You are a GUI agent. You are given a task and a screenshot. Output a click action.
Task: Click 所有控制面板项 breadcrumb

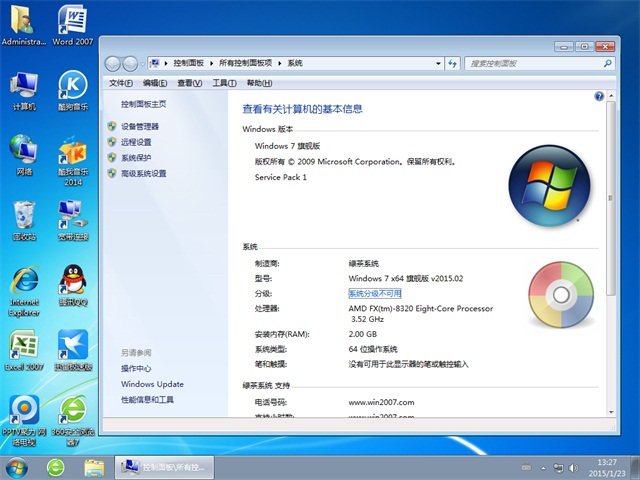245,63
